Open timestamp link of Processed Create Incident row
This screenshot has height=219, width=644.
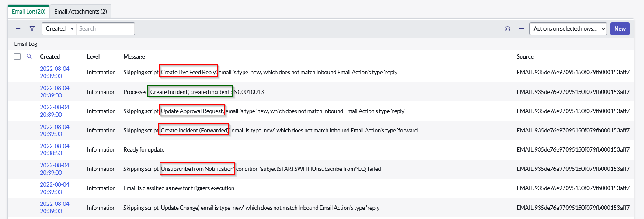point(55,92)
